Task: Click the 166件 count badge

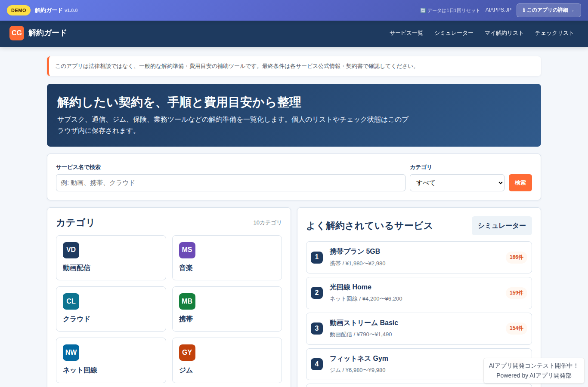Action: click(x=517, y=257)
